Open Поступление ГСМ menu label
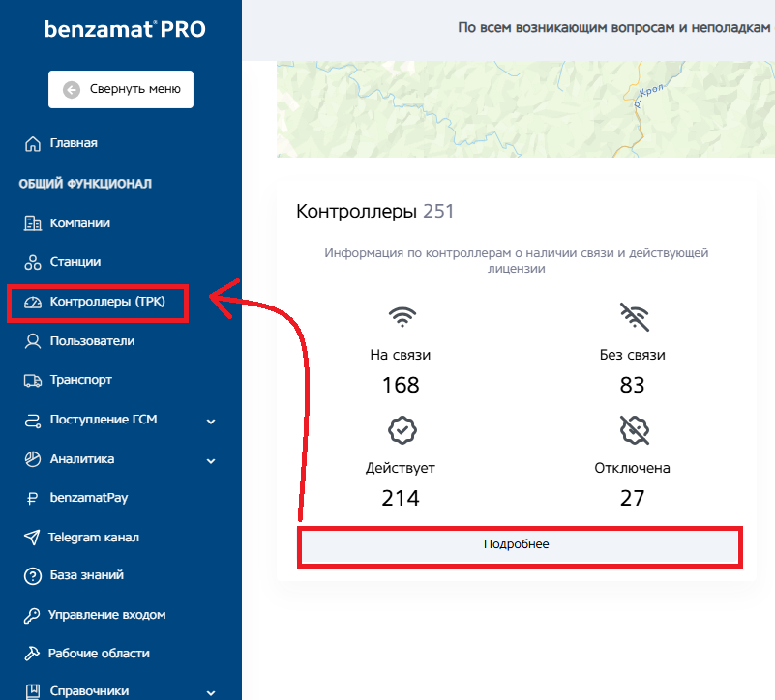775x700 pixels. click(x=104, y=420)
